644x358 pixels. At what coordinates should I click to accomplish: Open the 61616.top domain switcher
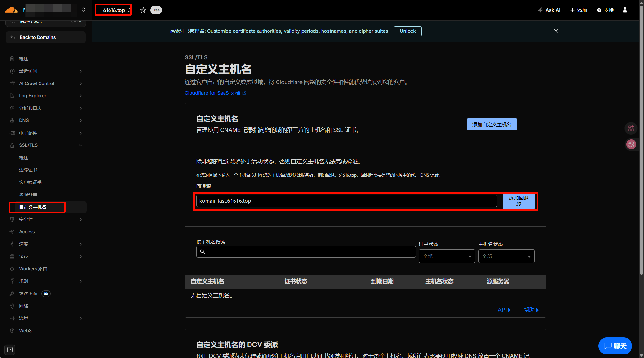(x=114, y=10)
